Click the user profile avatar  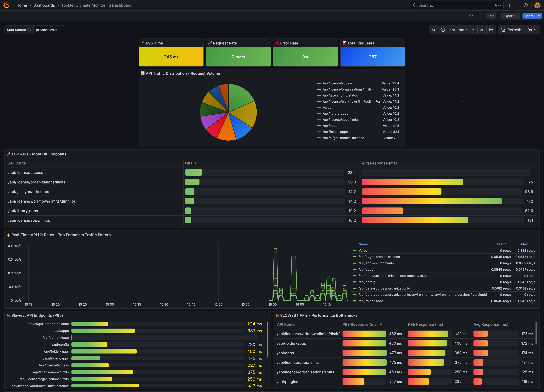pos(537,5)
